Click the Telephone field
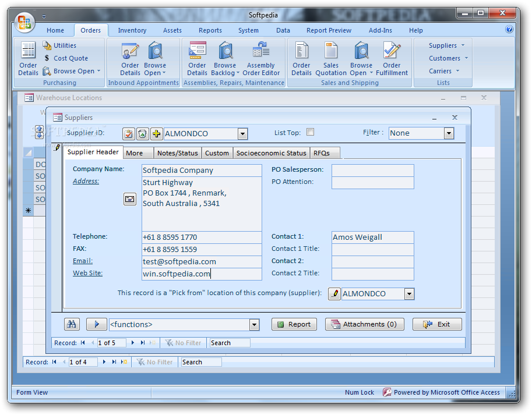Image resolution: width=532 pixels, height=415 pixels. pyautogui.click(x=202, y=237)
